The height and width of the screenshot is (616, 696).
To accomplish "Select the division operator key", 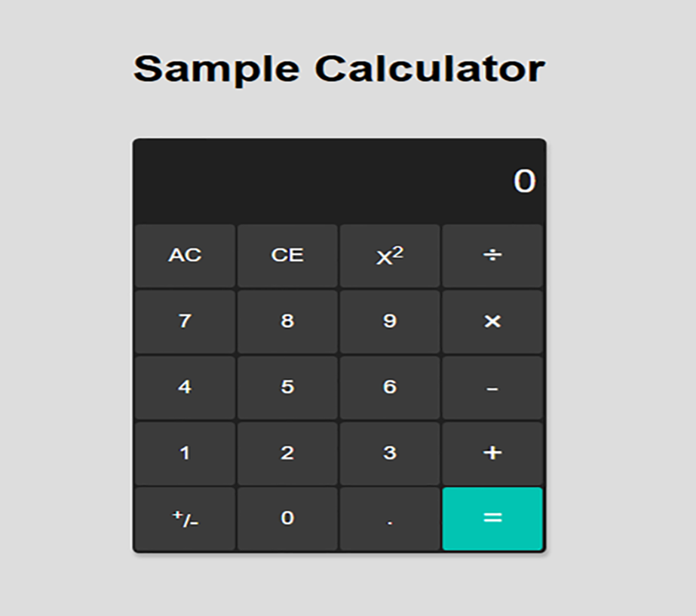I will (492, 256).
